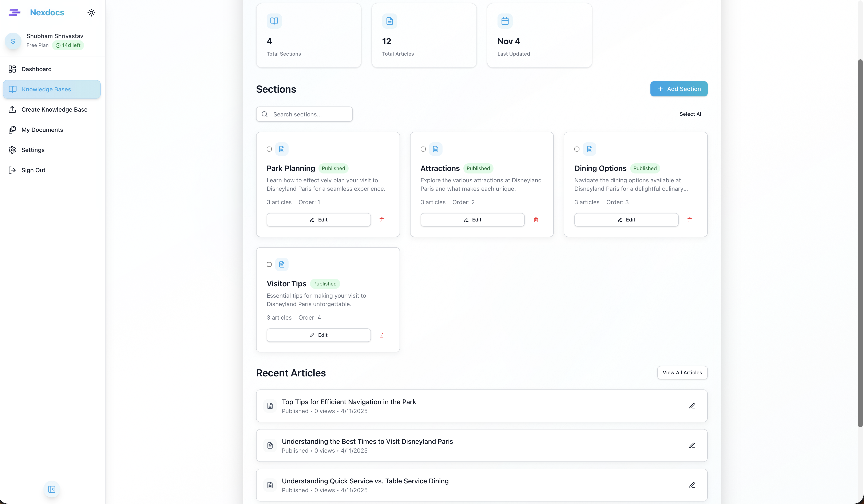Screen dimensions: 864x504
Task: Toggle light/dark theme with the sun icon
Action: (x=91, y=12)
